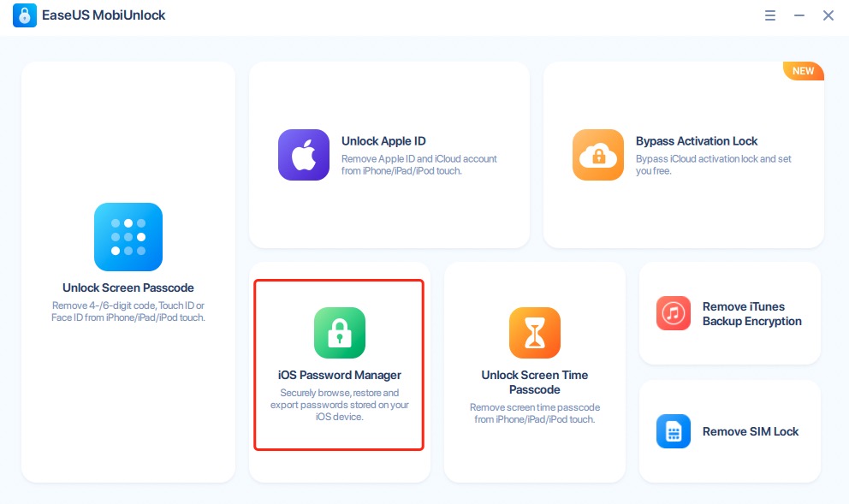Choose Remove iTunes Backup Encryption label
This screenshot has width=849, height=504.
pyautogui.click(x=752, y=314)
